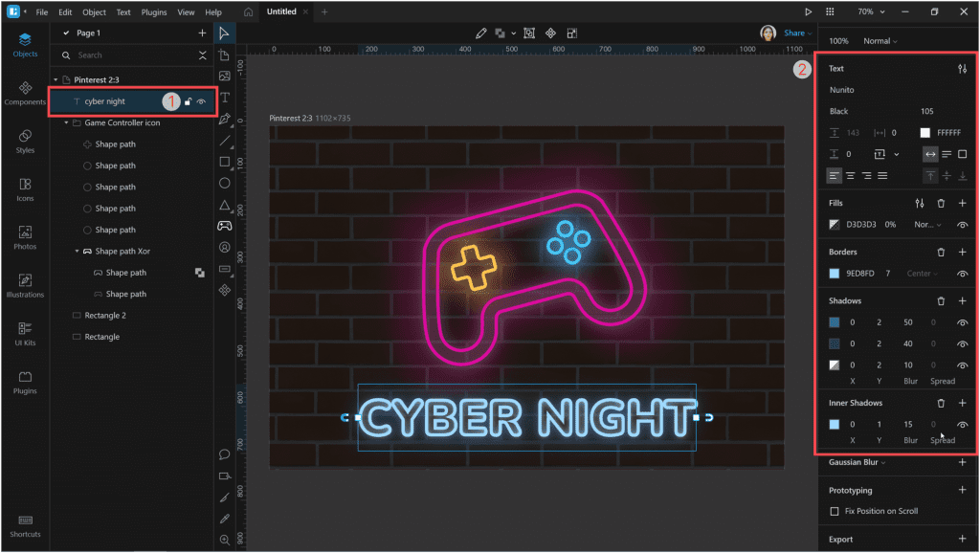Viewport: 980px width, 553px height.
Task: Open the inner shadow color swatch
Action: tap(834, 424)
